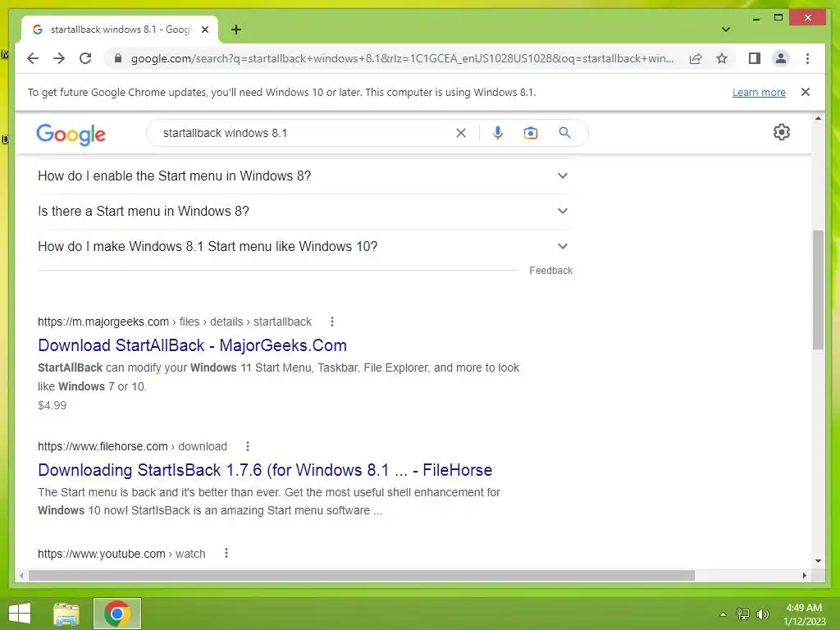Click the scroll up arrow
This screenshot has height=630, width=840.
tap(818, 118)
